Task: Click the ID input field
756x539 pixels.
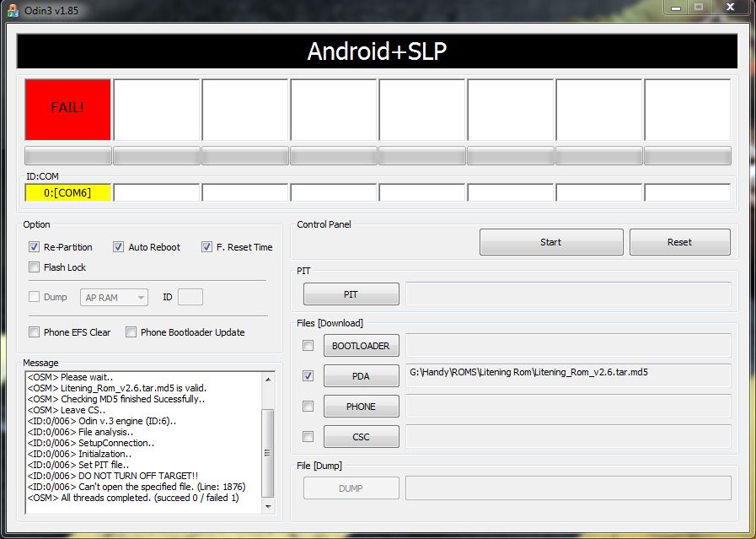Action: click(190, 297)
